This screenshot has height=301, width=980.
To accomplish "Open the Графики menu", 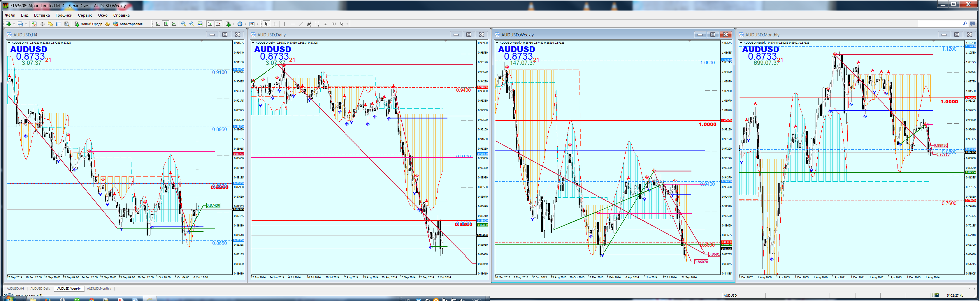I will pyautogui.click(x=64, y=15).
